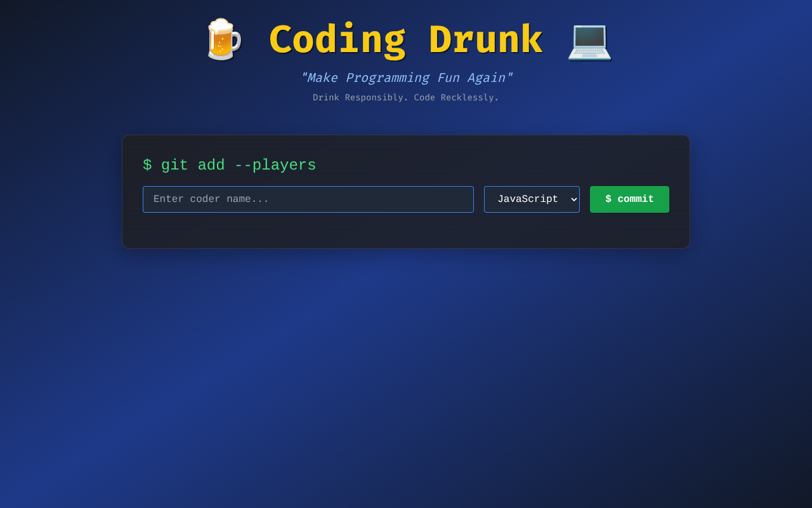The image size is (812, 508).
Task: Click the blue gradient page background
Action: point(406,381)
